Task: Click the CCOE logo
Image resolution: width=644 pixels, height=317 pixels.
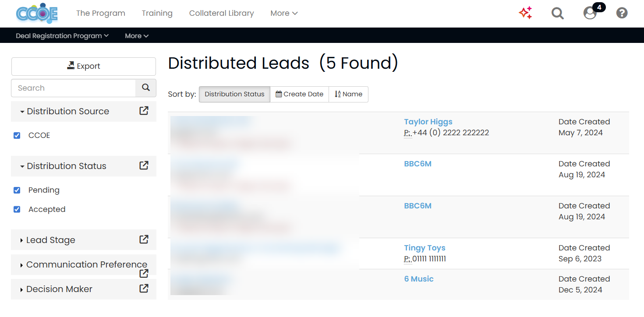Action: tap(37, 14)
